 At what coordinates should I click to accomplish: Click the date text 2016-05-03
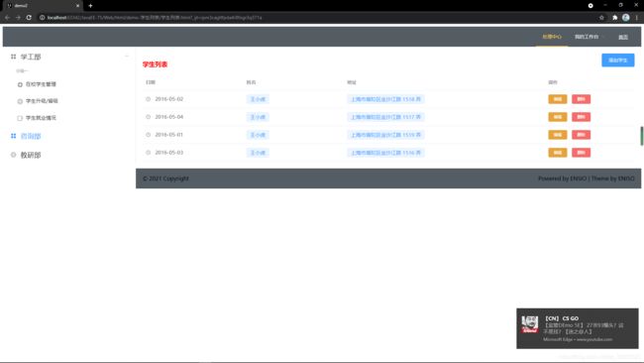tap(169, 153)
